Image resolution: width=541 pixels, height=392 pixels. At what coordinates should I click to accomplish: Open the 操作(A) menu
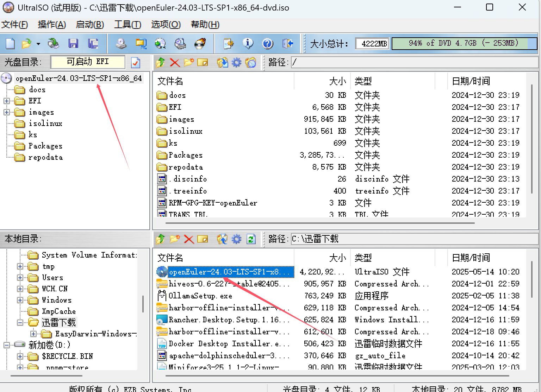point(52,24)
